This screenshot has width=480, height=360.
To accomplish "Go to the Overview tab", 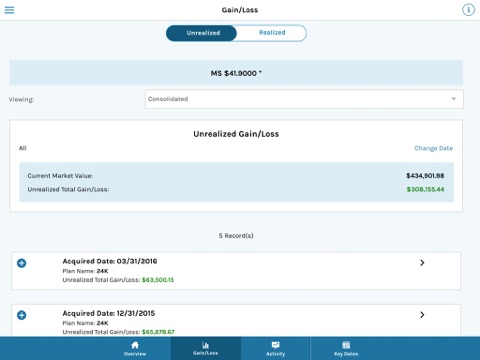I will [135, 348].
